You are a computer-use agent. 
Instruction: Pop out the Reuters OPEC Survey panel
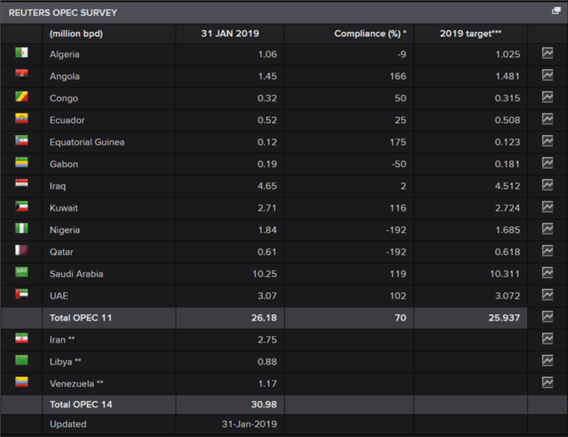point(556,11)
